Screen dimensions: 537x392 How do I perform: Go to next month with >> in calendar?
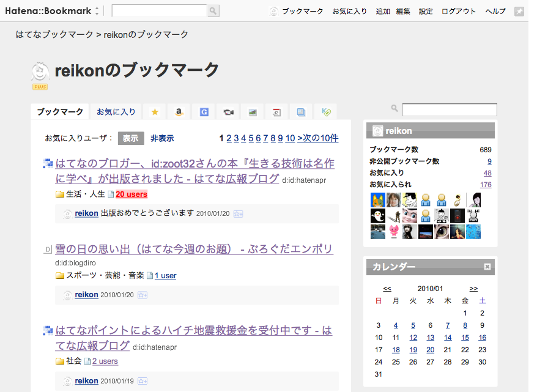(x=473, y=289)
